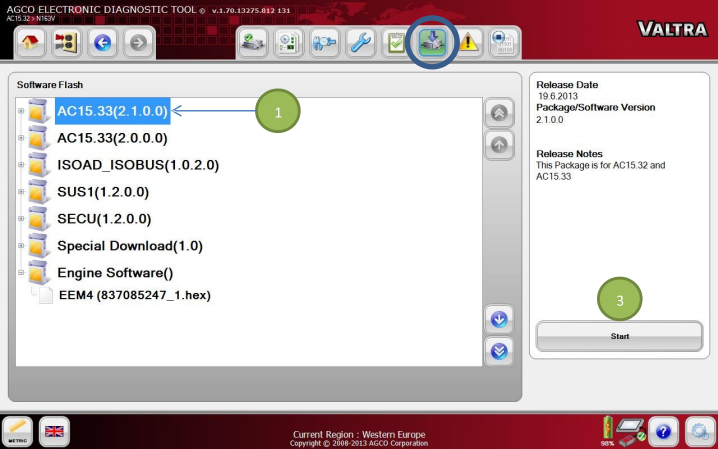Open the documents and settings toolbar icon
The height and width of the screenshot is (449, 718).
pyautogui.click(x=288, y=43)
